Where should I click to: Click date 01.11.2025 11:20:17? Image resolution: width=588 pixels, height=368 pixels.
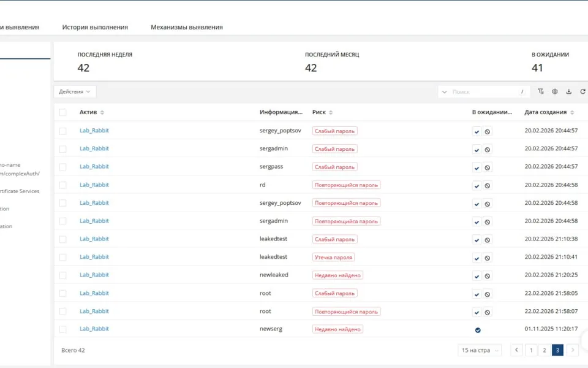pos(551,329)
